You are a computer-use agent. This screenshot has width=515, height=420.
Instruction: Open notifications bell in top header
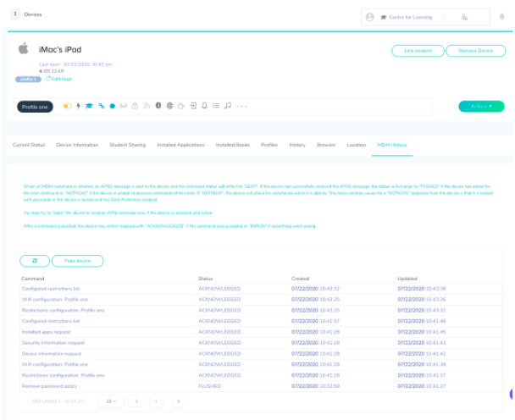pyautogui.click(x=501, y=17)
